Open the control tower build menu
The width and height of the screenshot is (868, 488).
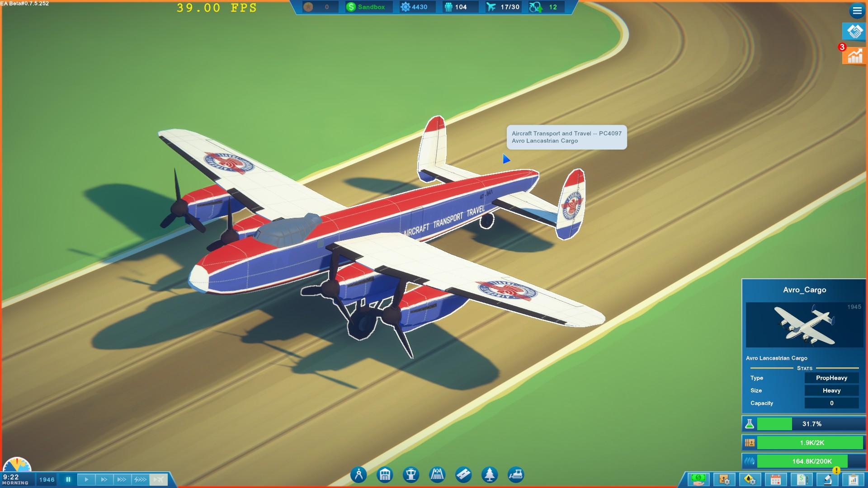click(x=411, y=475)
